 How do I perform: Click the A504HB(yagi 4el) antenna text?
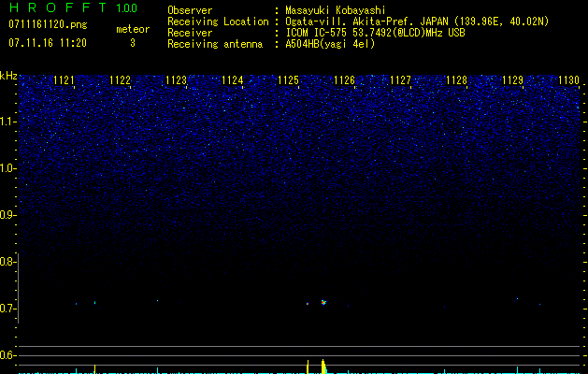[330, 44]
